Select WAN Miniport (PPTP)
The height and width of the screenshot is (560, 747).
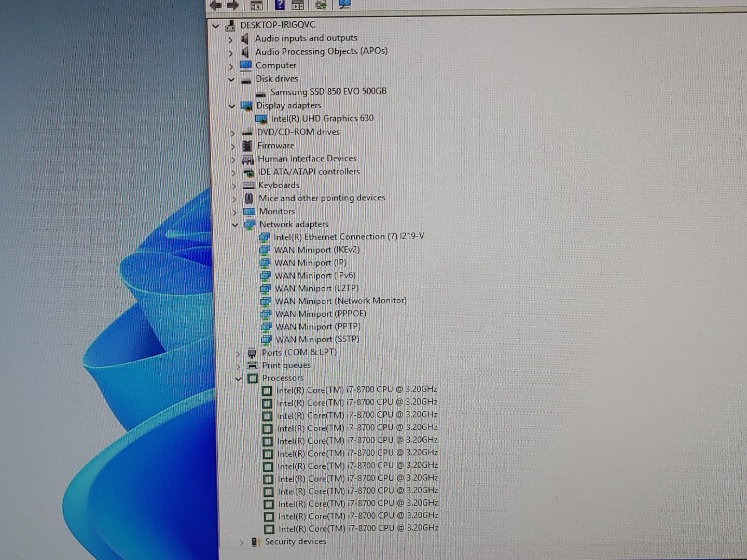click(318, 327)
